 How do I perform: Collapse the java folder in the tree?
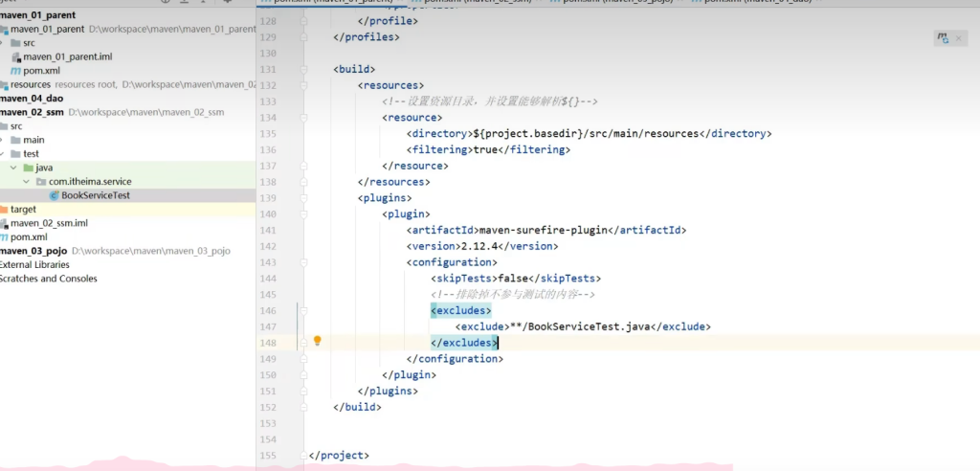click(13, 168)
